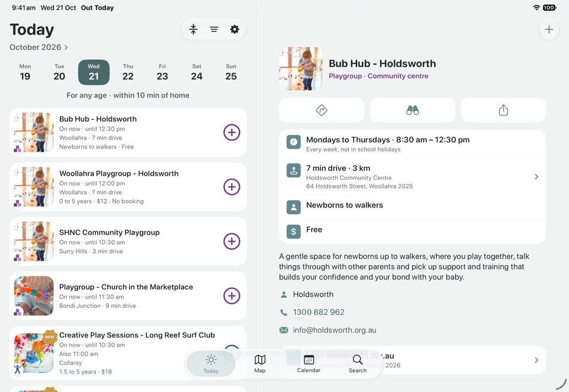
Task: Open SHNC Community Playgroup thumbnail
Action: point(34,242)
